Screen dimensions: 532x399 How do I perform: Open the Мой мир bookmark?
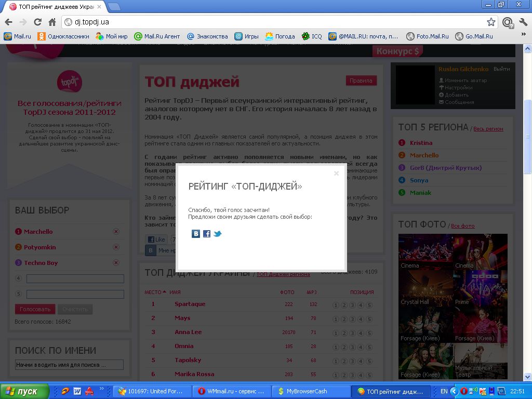click(112, 36)
